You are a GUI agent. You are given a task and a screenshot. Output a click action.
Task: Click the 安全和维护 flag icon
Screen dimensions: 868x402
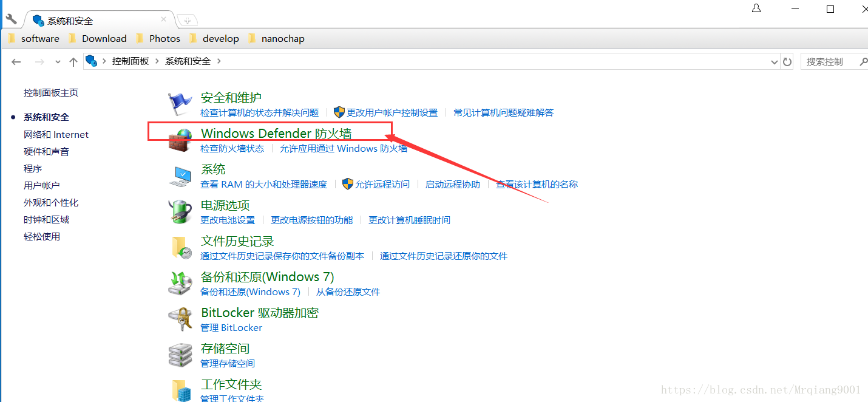pyautogui.click(x=180, y=103)
